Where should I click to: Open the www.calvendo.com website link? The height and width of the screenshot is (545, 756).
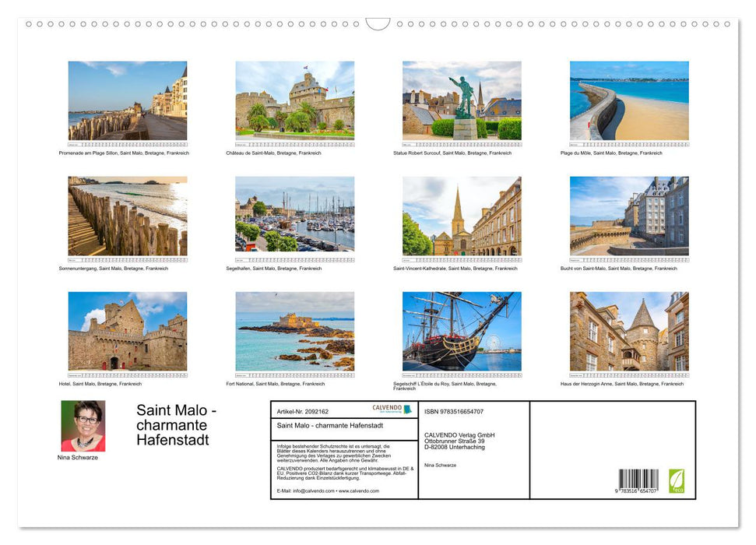(360, 491)
